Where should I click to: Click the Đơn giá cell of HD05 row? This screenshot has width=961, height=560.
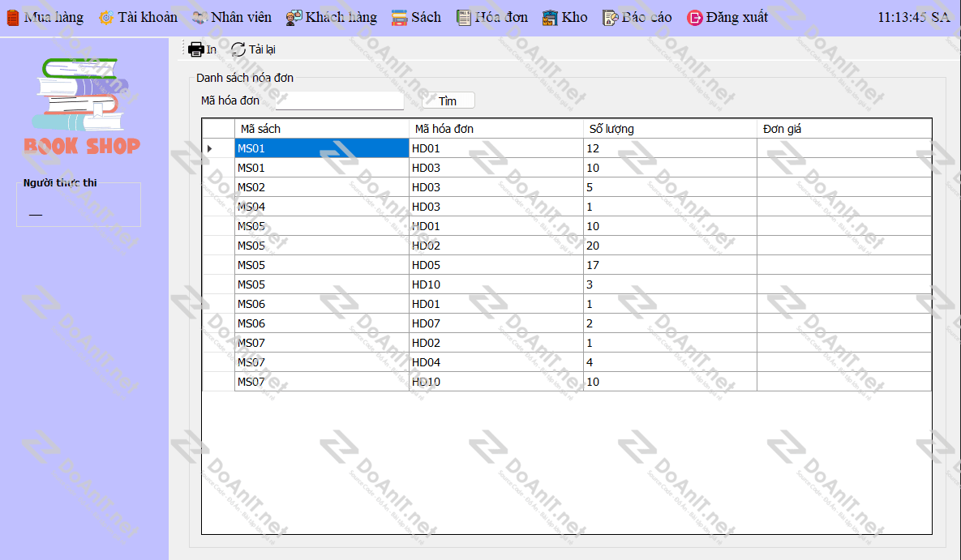[x=844, y=265]
